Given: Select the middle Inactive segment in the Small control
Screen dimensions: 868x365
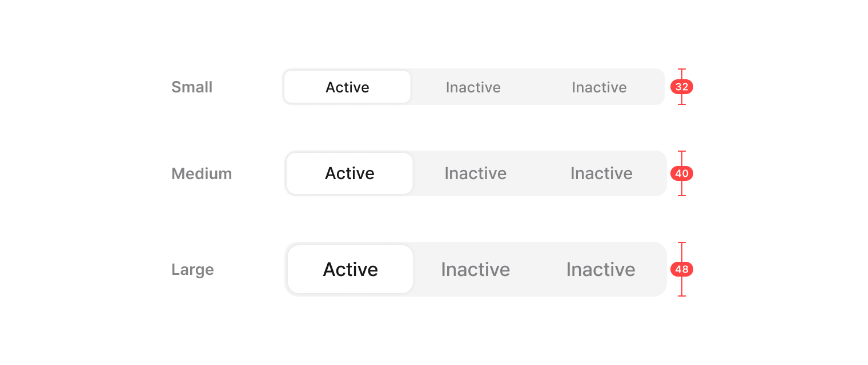Looking at the screenshot, I should click(473, 87).
